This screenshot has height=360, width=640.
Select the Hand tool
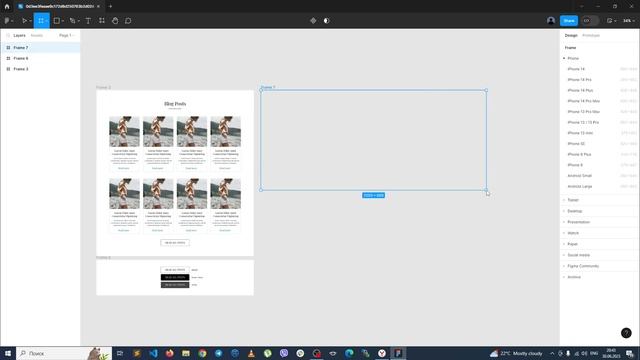115,21
